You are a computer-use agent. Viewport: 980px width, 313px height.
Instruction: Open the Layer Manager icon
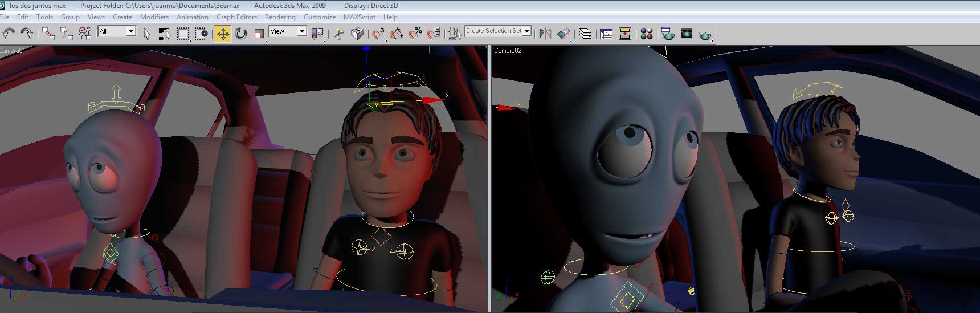click(585, 34)
